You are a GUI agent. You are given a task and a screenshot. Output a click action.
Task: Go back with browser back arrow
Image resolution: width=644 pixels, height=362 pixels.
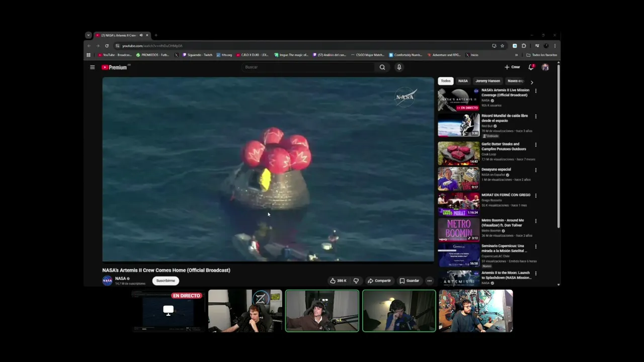[89, 46]
